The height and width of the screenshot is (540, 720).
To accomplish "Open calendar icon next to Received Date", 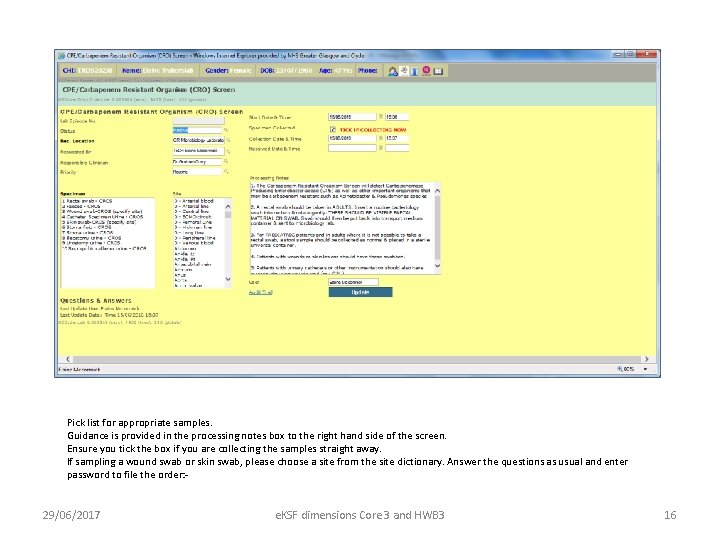I will coord(381,148).
